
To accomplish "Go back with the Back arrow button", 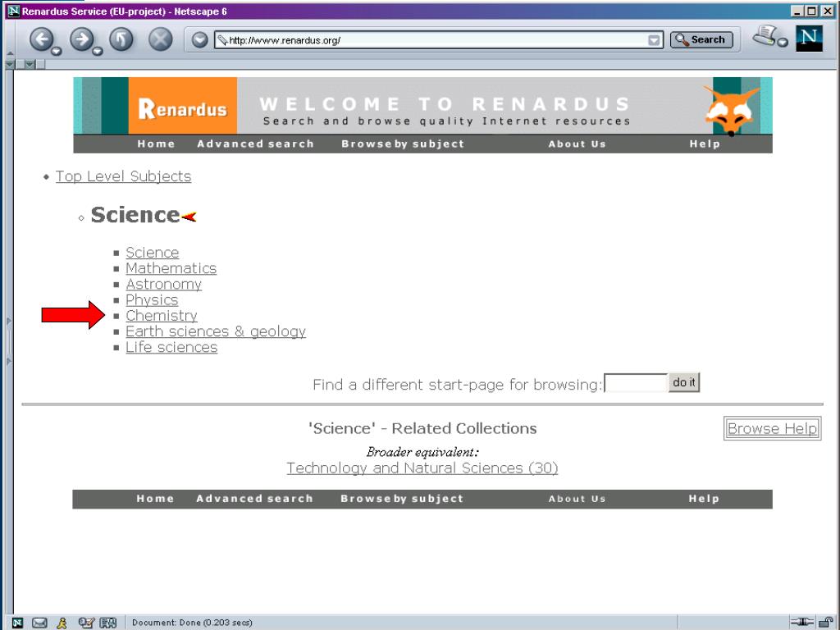I will [x=41, y=39].
